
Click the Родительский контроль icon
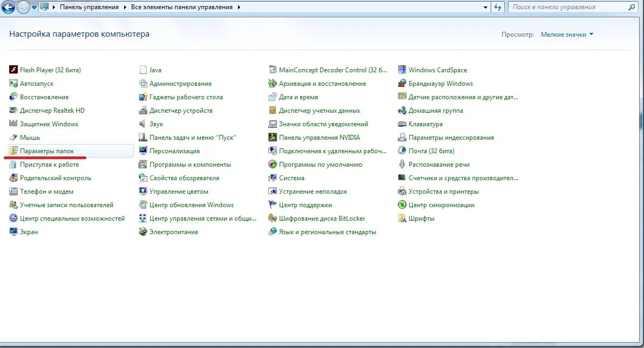(x=13, y=178)
